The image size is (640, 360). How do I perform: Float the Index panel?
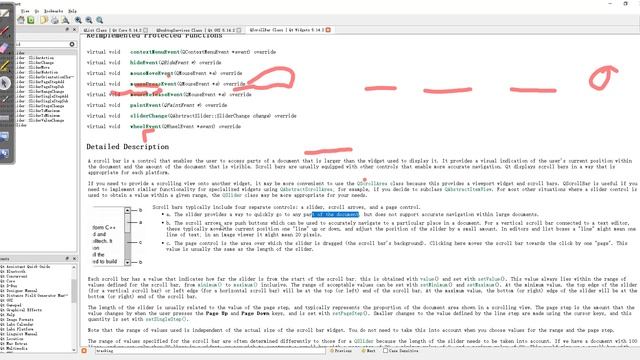tap(67, 30)
